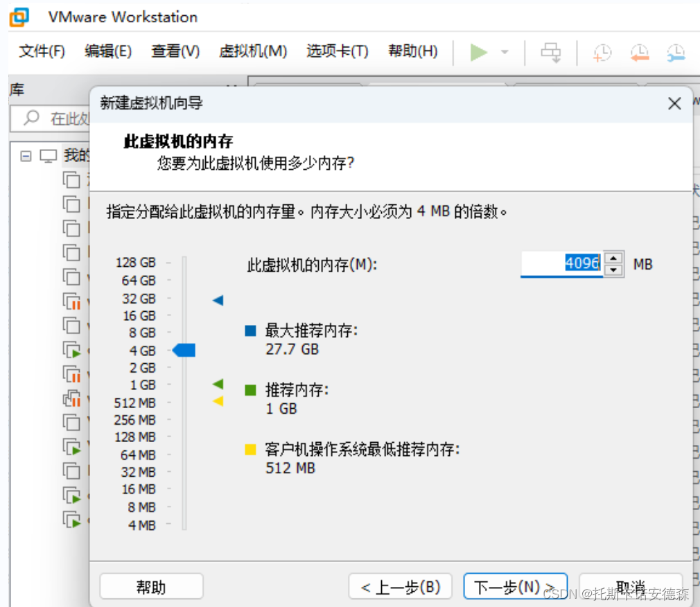Click the 16 GB scale label
The height and width of the screenshot is (607, 700).
pos(139,315)
